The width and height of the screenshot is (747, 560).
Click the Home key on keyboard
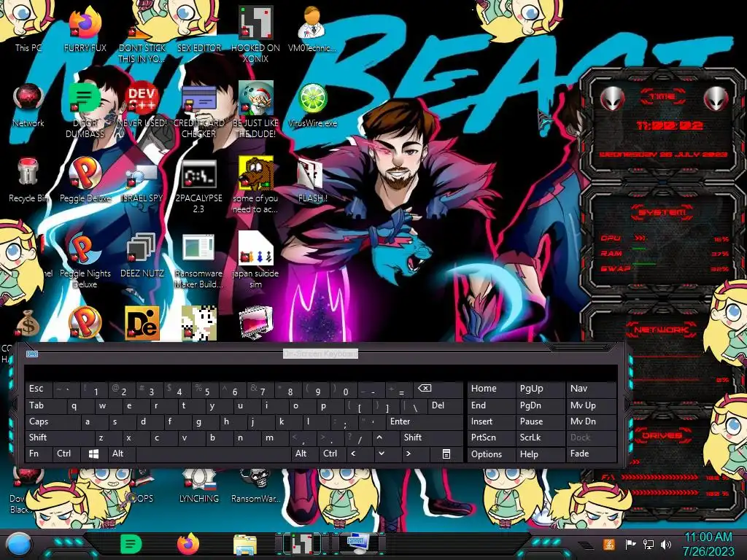491,389
